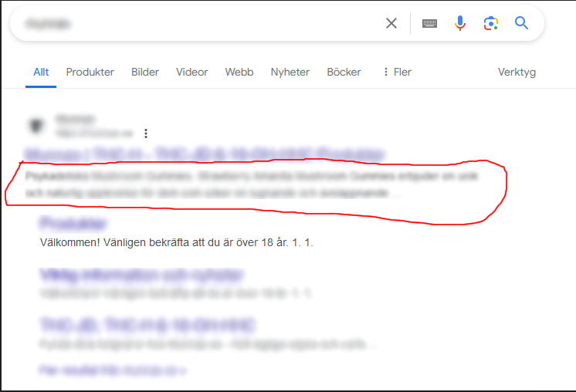The image size is (576, 392).
Task: Click the blurred main result title link
Action: pos(205,154)
